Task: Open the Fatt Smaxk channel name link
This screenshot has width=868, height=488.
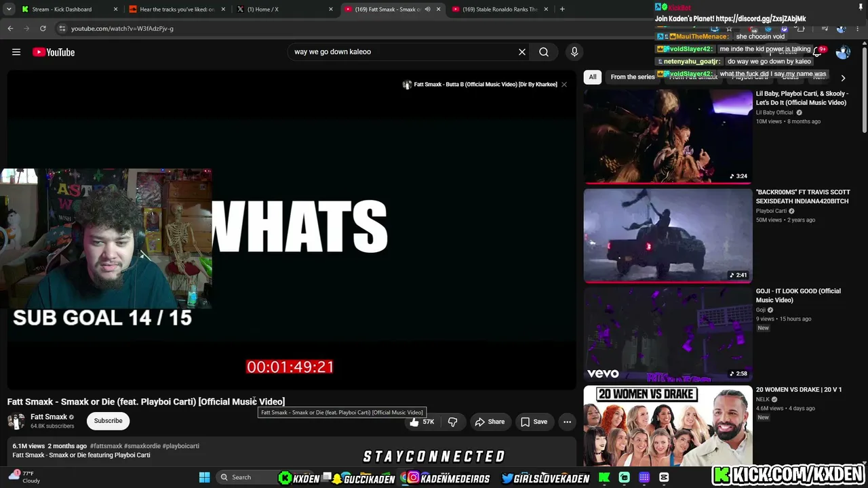Action: click(x=49, y=417)
